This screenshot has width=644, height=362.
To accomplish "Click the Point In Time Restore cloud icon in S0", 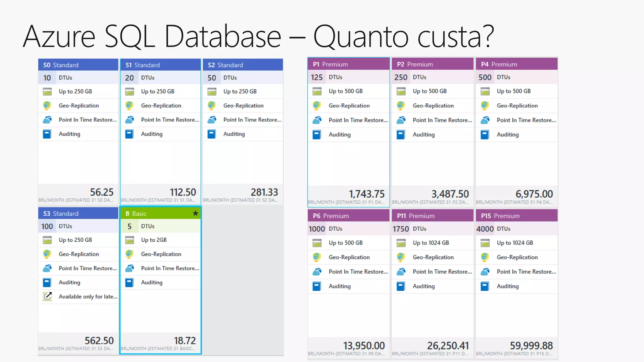I will pos(47,120).
